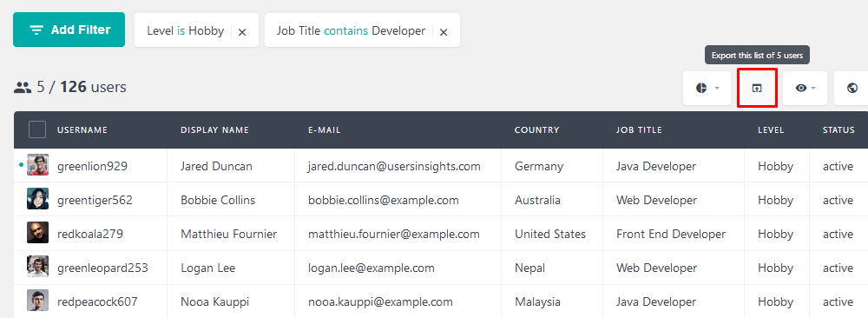Remove the Job Title contains Developer filter
Screen dimensions: 868x318
pos(444,32)
